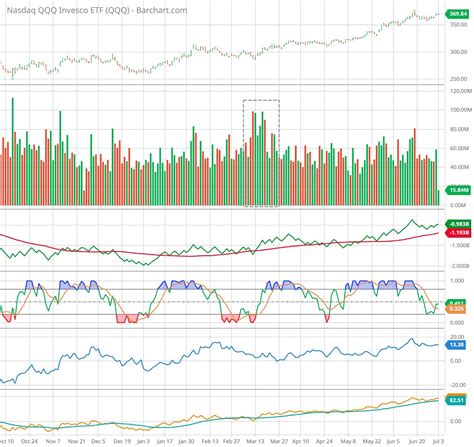Image resolution: width=474 pixels, height=447 pixels.
Task: Click the Feb 27 date label
Action: [231, 441]
